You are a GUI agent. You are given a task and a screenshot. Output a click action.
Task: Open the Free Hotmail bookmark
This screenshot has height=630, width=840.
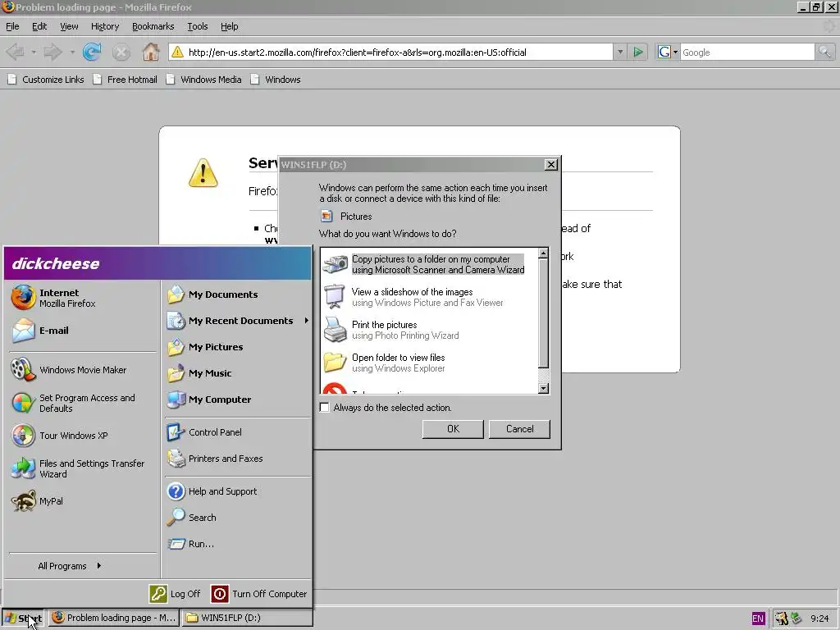pos(125,80)
